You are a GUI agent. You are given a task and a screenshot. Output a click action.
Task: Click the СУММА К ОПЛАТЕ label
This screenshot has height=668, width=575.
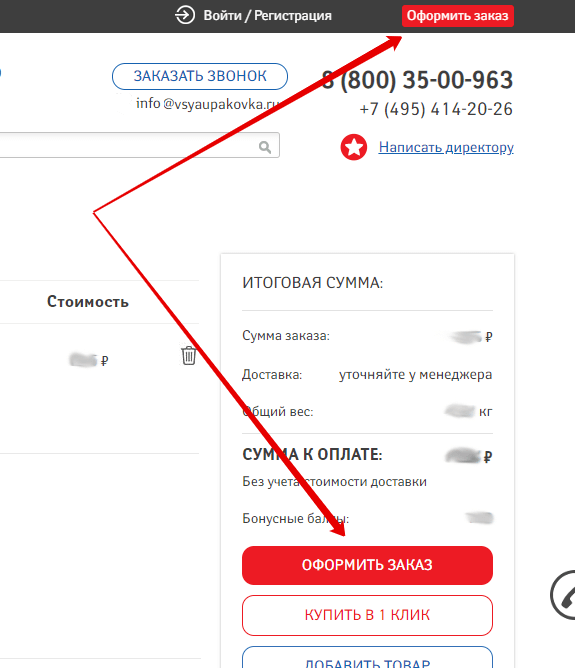coord(312,455)
